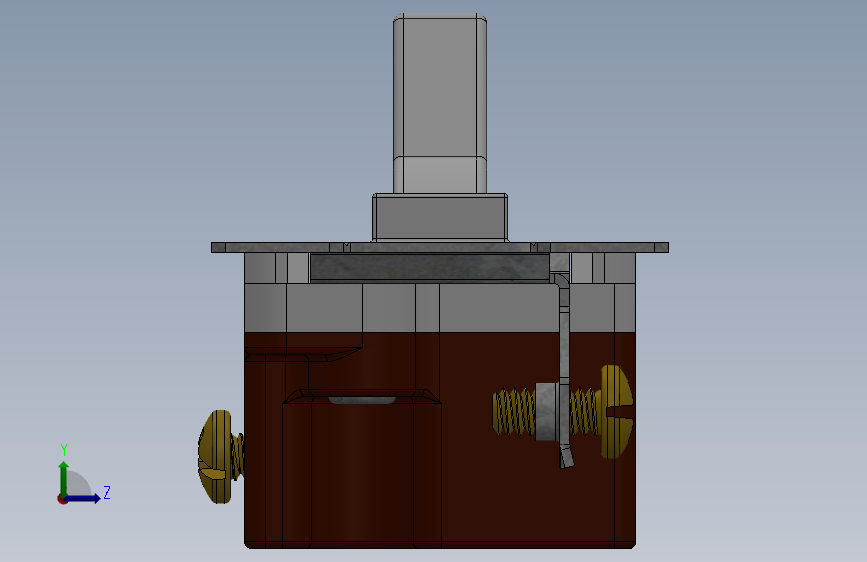Image resolution: width=867 pixels, height=562 pixels.
Task: Select the flat gray mounting plate
Action: (440, 247)
